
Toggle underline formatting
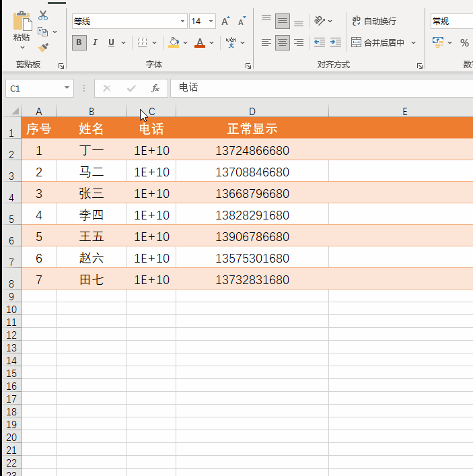coord(111,42)
